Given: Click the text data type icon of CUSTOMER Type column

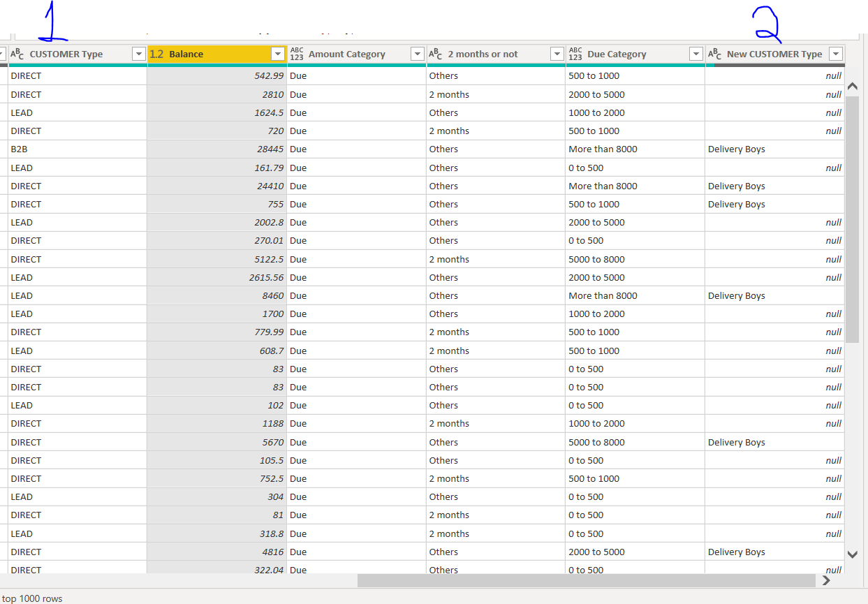Looking at the screenshot, I should (17, 54).
